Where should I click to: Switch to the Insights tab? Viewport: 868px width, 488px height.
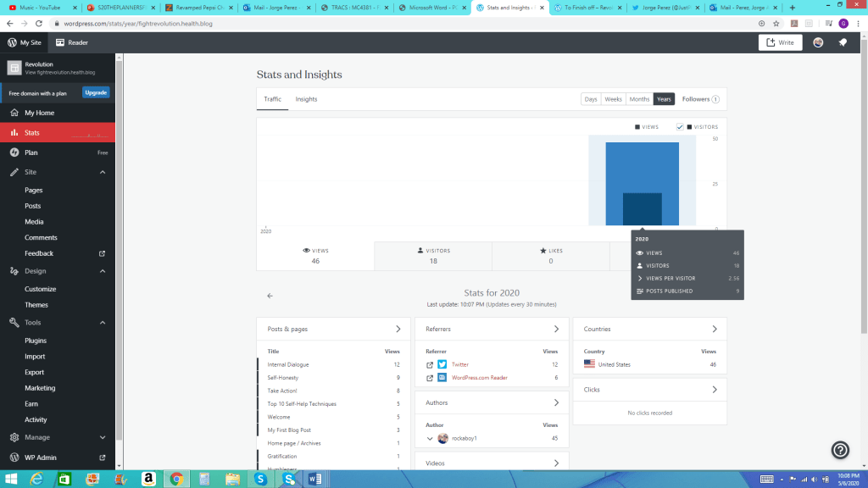click(306, 99)
